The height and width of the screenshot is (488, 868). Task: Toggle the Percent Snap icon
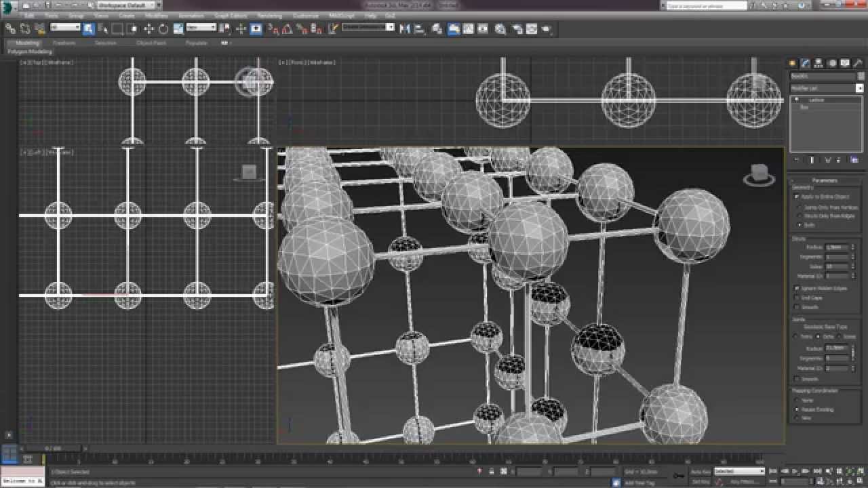[302, 28]
